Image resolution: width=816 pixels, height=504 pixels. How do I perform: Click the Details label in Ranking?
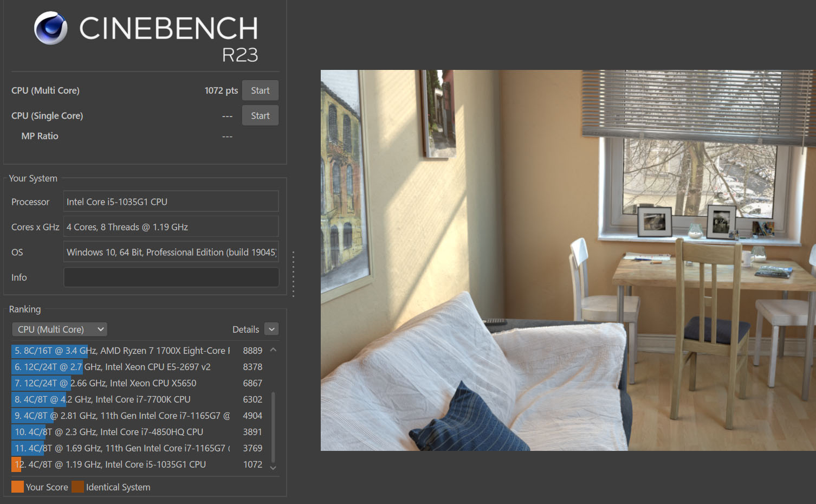[x=245, y=329]
